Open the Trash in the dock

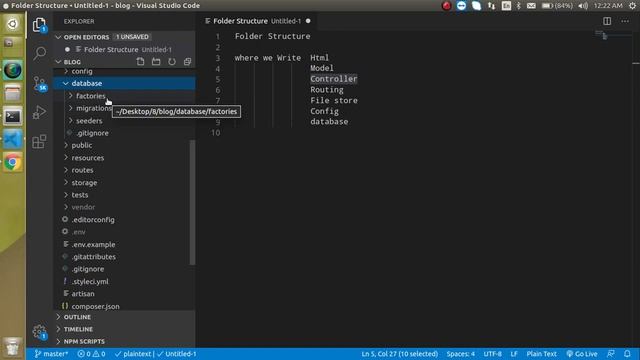[x=13, y=347]
